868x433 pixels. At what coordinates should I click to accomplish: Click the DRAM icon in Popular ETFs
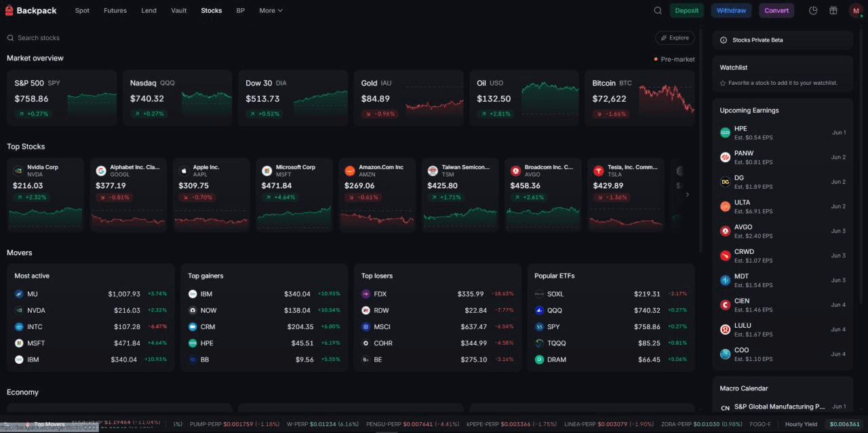coord(540,359)
